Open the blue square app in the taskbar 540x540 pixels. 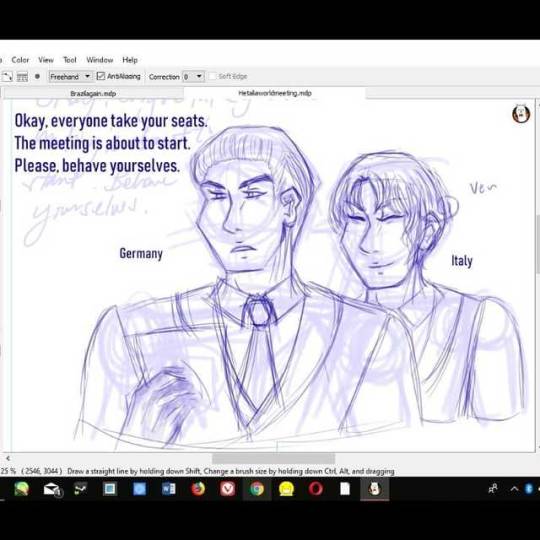pyautogui.click(x=139, y=489)
